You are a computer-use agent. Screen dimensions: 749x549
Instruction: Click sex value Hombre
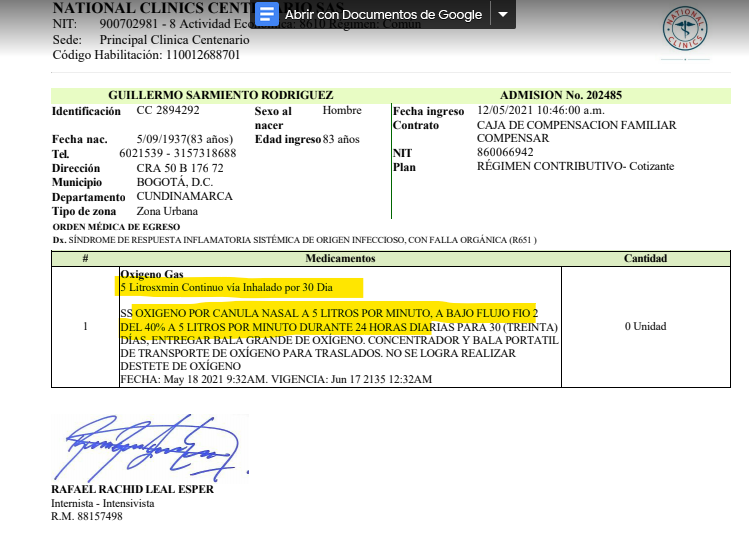click(342, 110)
